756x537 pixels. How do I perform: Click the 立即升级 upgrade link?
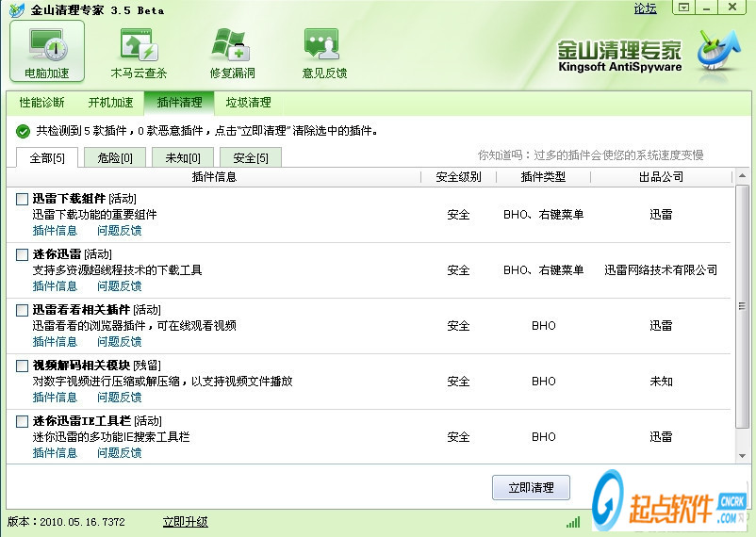[x=185, y=522]
